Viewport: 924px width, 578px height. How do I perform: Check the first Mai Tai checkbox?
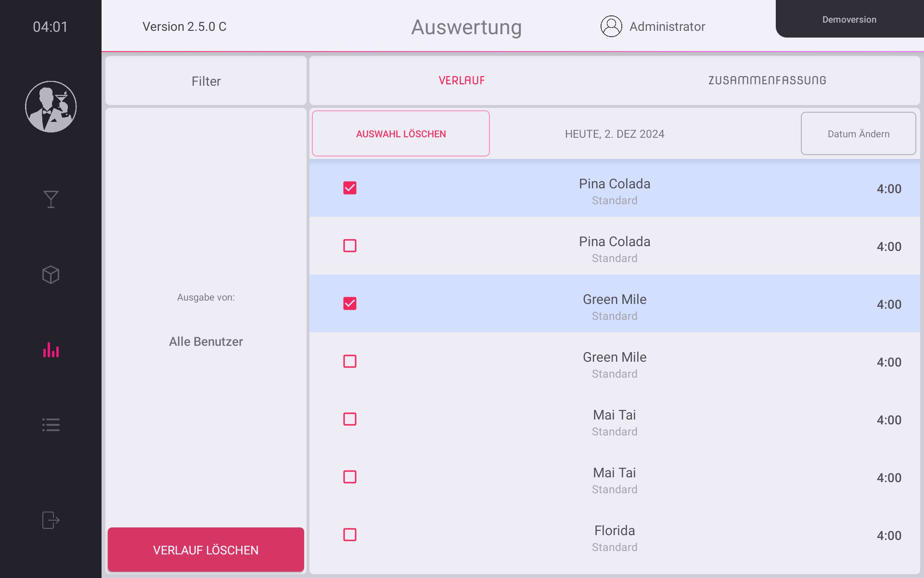tap(350, 419)
